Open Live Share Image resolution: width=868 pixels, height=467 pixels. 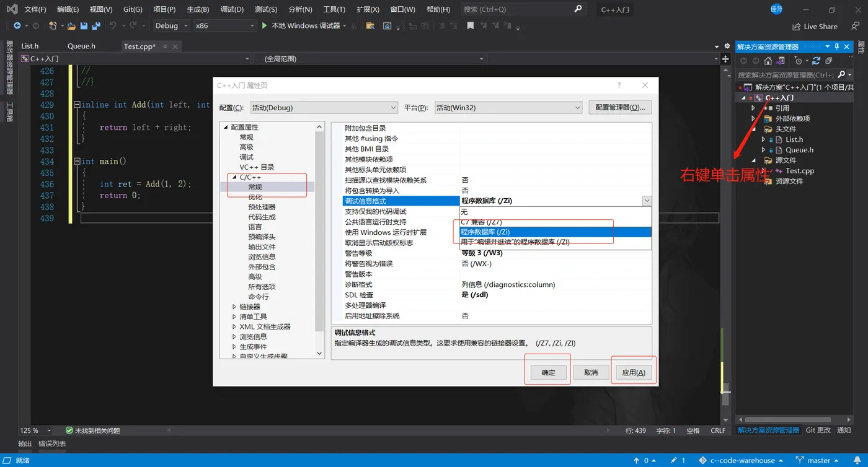tap(815, 27)
